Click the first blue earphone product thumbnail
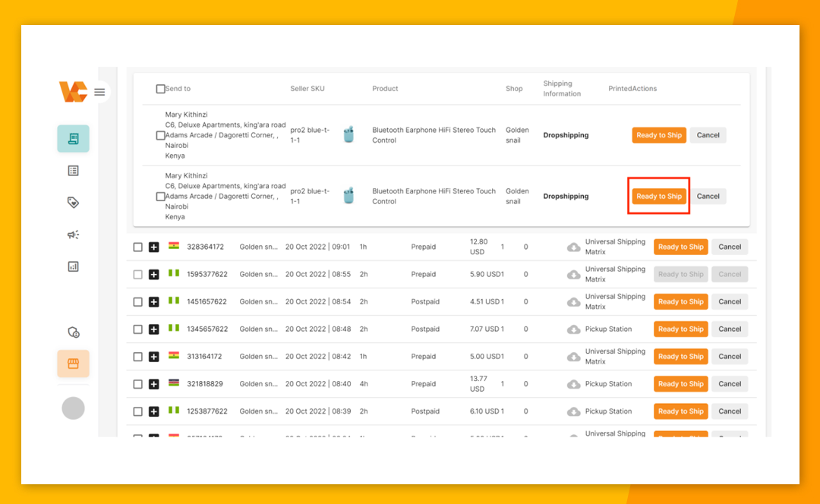820x504 pixels. click(348, 134)
